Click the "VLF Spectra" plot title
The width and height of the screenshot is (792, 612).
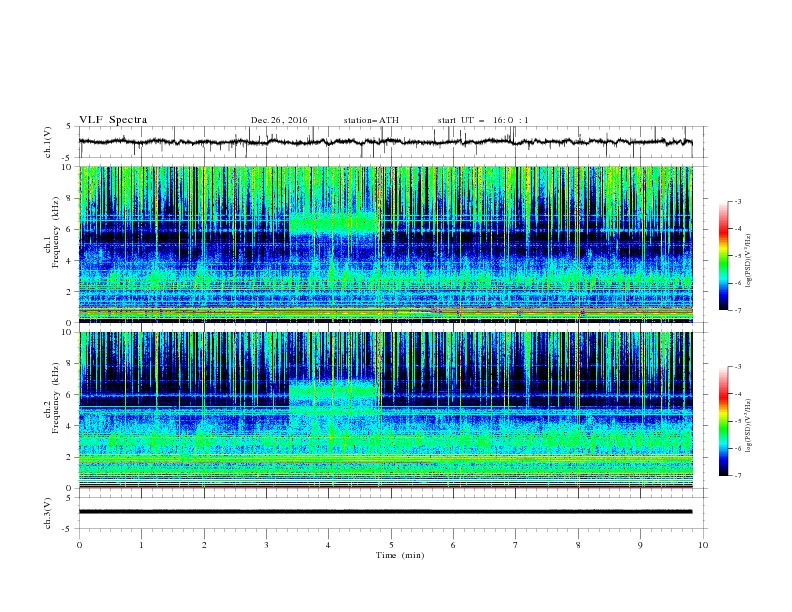(x=113, y=120)
